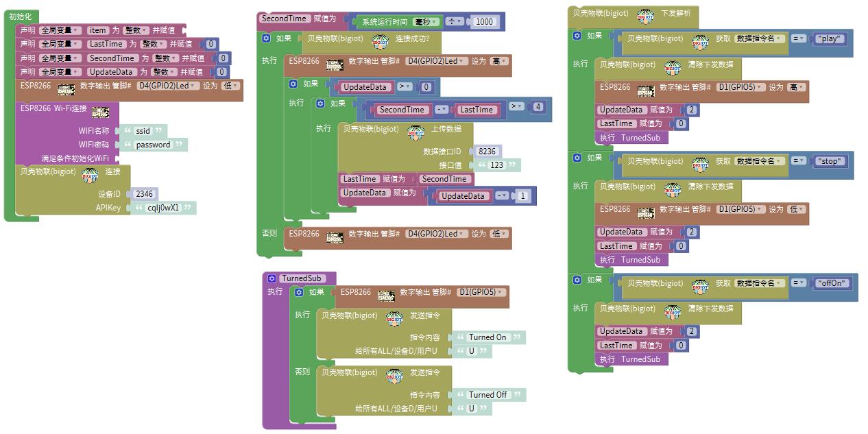Open minus operator dropdown between SecondTime and LastTime
This screenshot has height=434, width=868.
[x=442, y=110]
